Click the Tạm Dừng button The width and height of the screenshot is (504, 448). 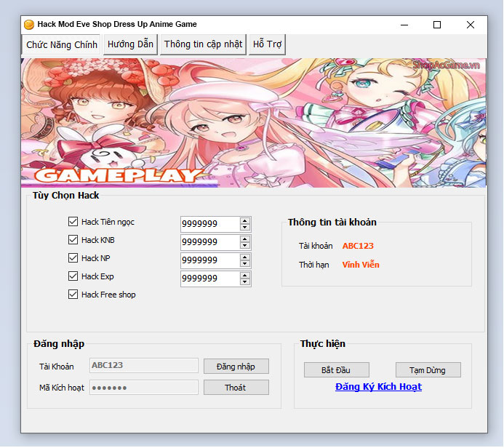coord(428,370)
